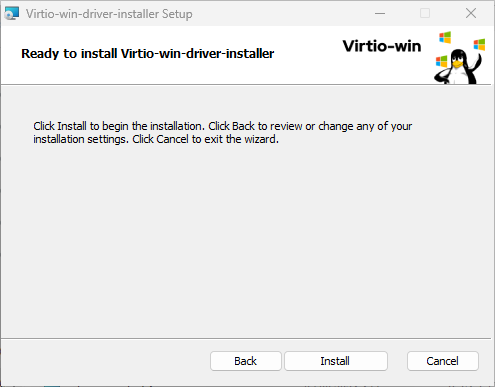Click the Tux penguin logo
Viewport: 495px width, 387px height.
tap(459, 67)
